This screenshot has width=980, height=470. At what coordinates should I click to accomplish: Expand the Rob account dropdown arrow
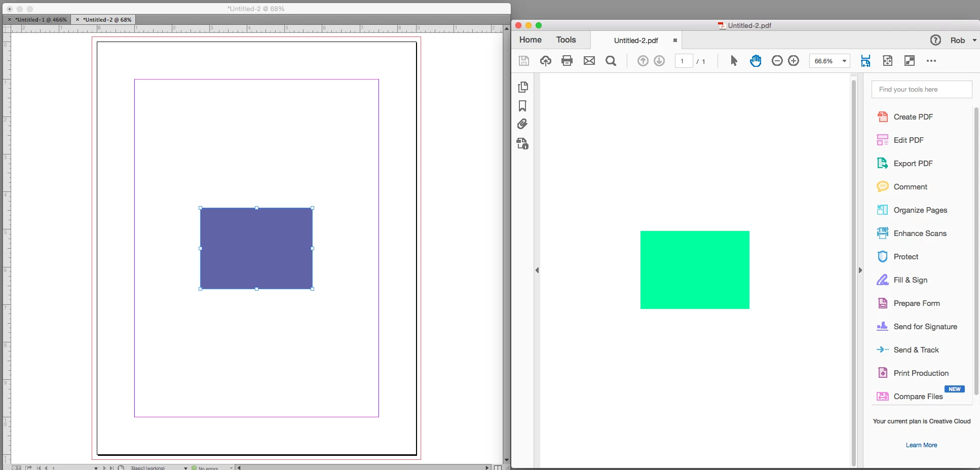click(x=974, y=41)
